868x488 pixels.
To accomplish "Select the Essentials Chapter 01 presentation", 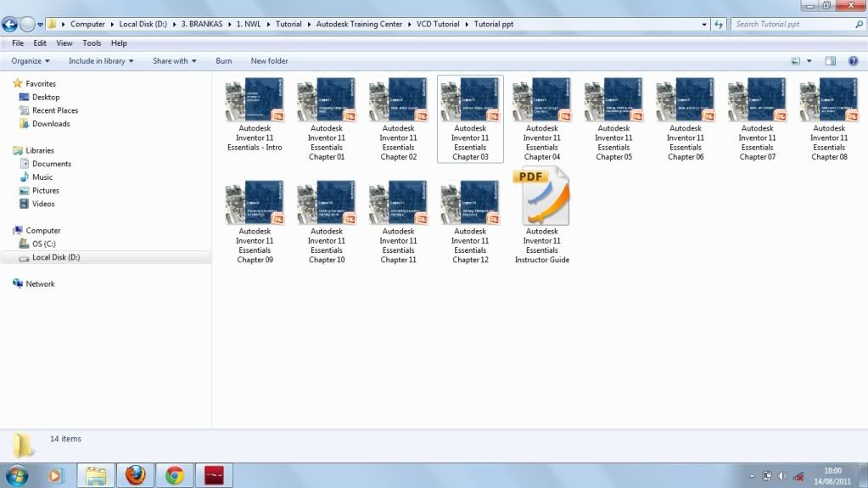I will pos(327,119).
